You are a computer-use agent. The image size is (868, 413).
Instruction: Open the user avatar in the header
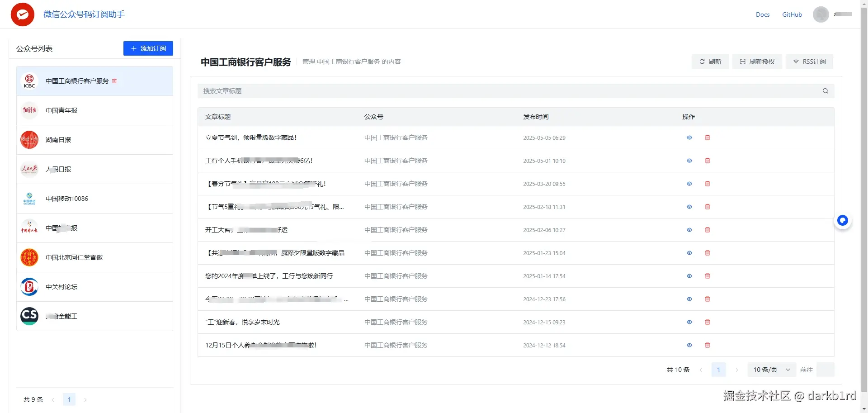click(x=821, y=14)
